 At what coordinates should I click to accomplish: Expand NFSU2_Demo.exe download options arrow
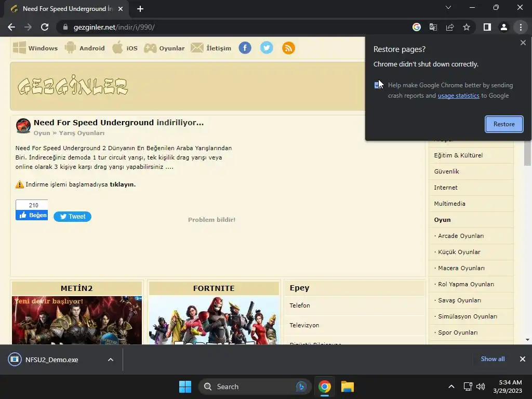(x=111, y=360)
